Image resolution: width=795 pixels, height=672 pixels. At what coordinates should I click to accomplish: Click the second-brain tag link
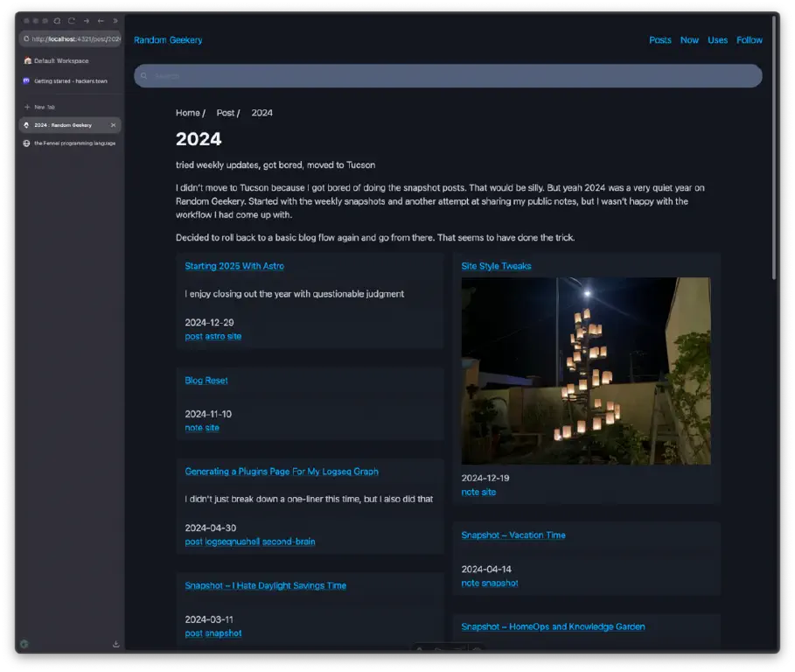(289, 542)
